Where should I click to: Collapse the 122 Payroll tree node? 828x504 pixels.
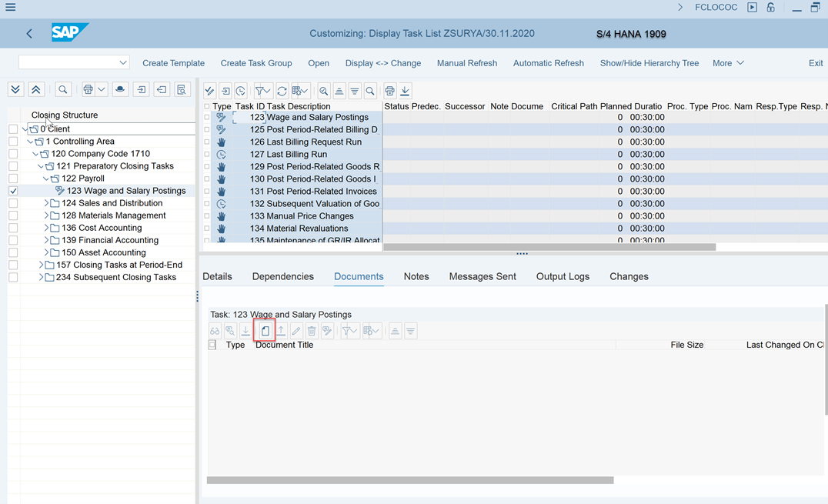pyautogui.click(x=46, y=179)
